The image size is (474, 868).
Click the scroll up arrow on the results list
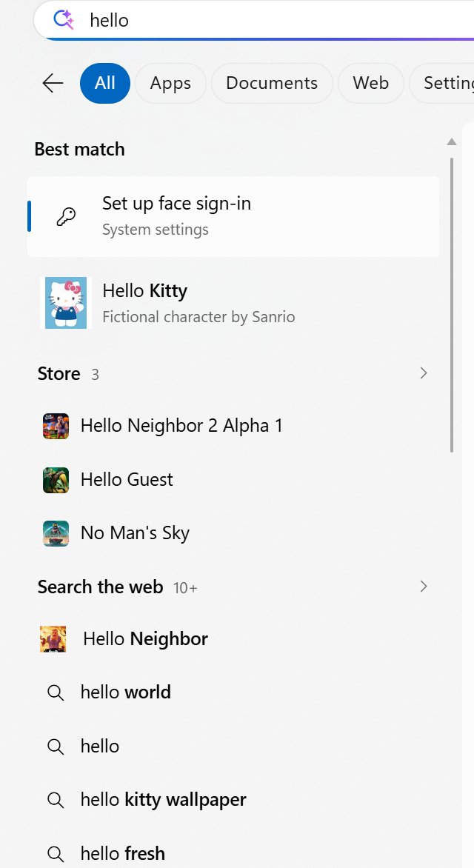(x=452, y=142)
